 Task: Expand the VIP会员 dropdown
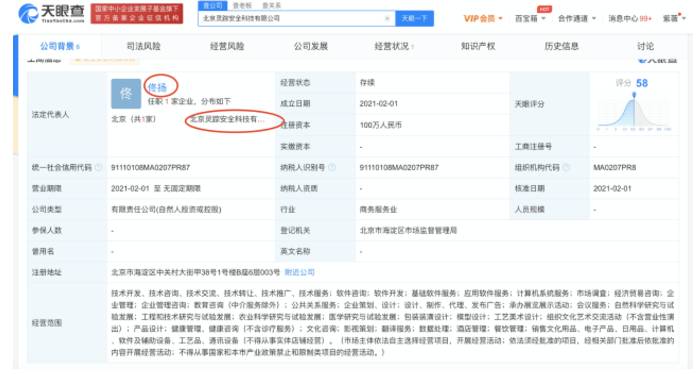coord(483,19)
